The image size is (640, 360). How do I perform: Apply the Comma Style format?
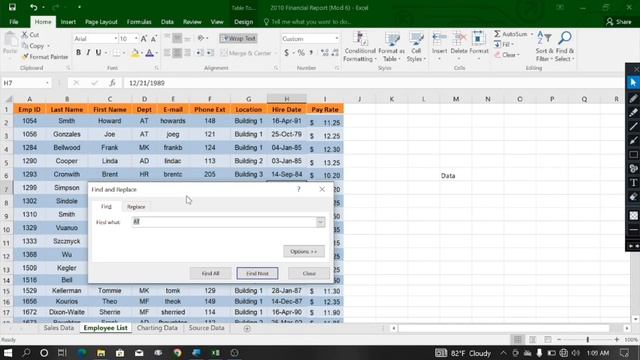pos(311,53)
